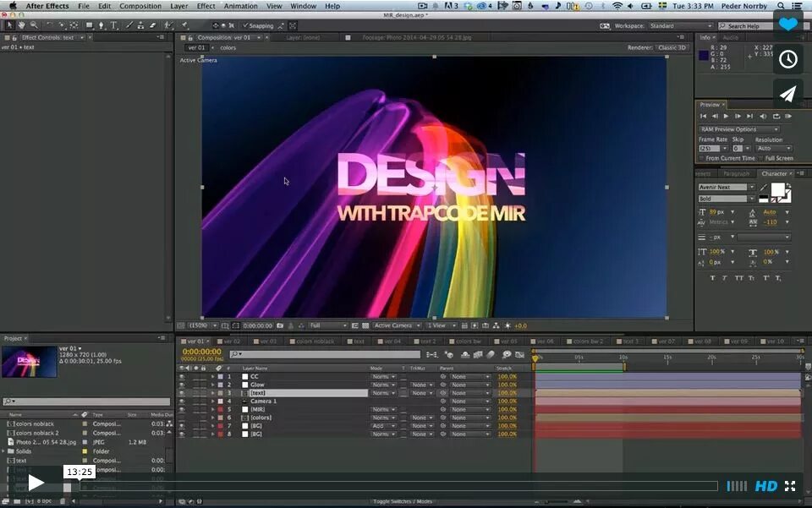The width and height of the screenshot is (812, 508).
Task: Click Vimeo watch later clock icon
Action: (x=788, y=59)
